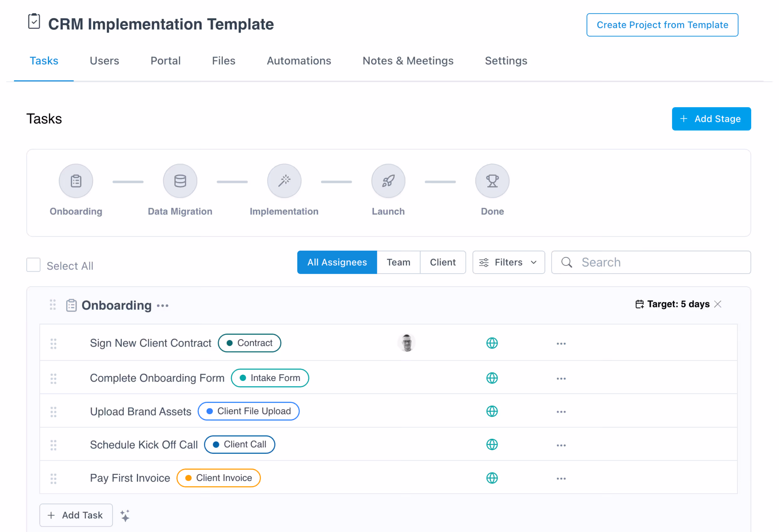The width and height of the screenshot is (779, 532).
Task: Open the Notes & Meetings tab
Action: point(408,61)
